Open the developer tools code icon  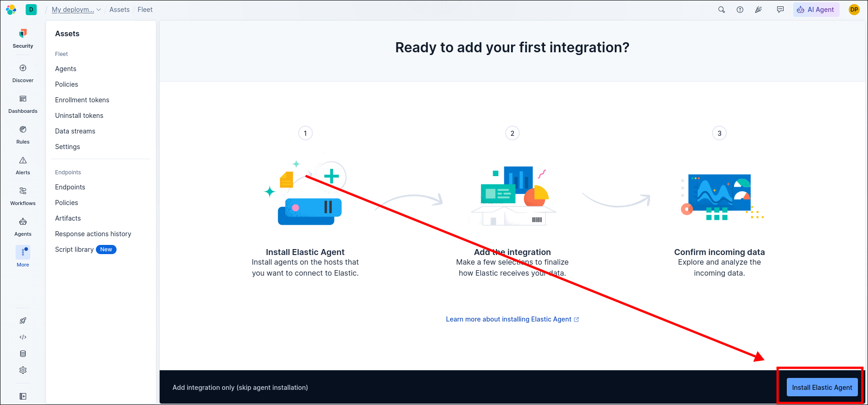click(23, 337)
